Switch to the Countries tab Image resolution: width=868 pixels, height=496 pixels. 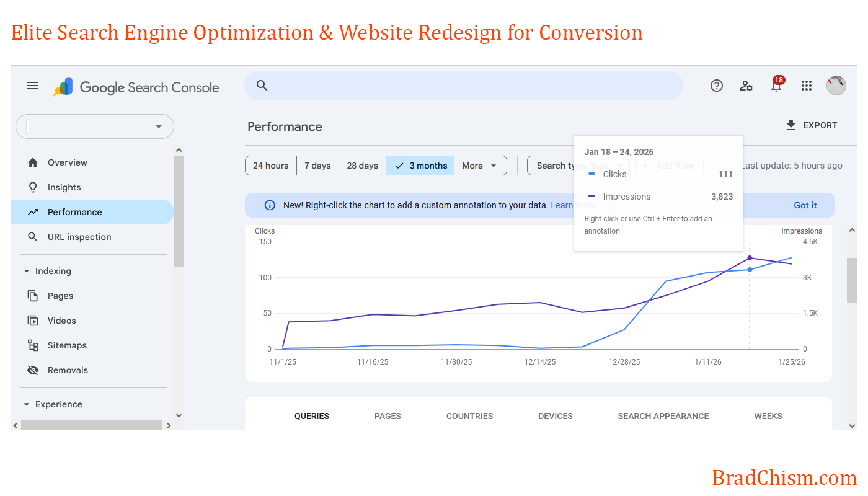point(469,416)
